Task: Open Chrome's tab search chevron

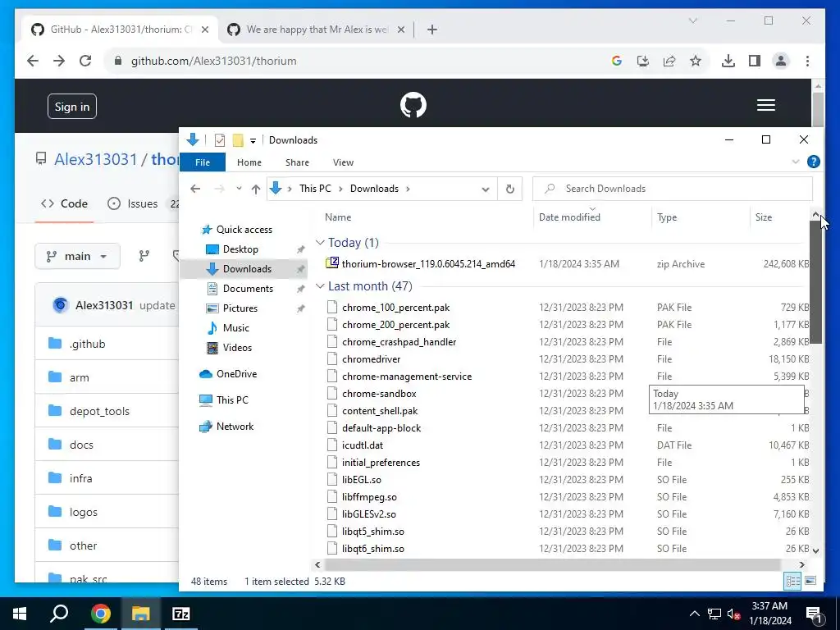Action: click(x=692, y=21)
